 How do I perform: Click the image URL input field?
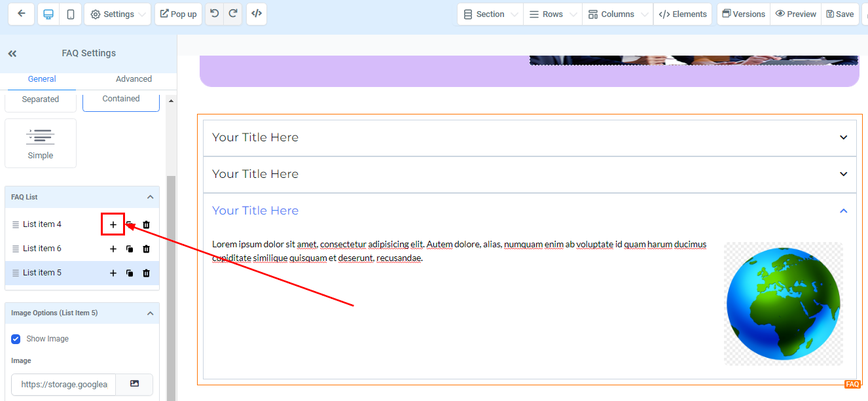coord(63,385)
